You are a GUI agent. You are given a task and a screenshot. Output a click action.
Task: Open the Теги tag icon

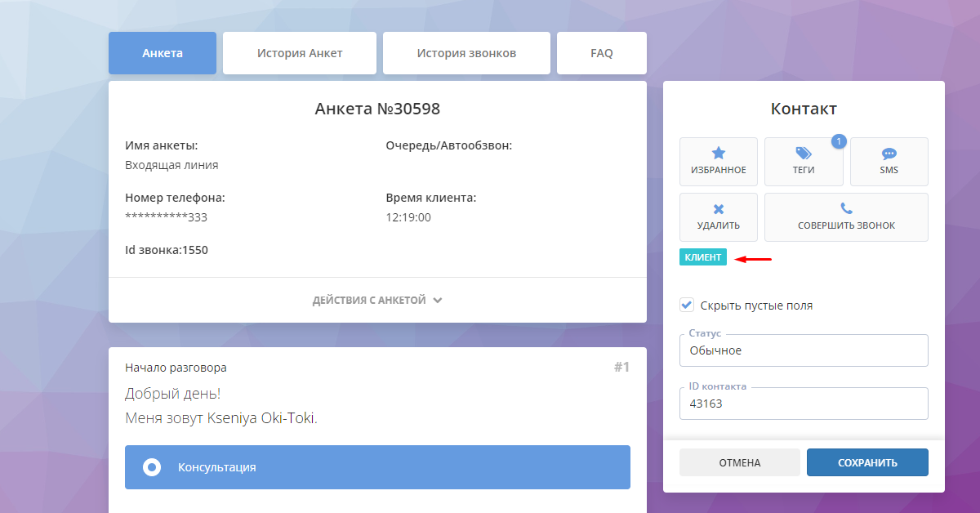pos(804,153)
